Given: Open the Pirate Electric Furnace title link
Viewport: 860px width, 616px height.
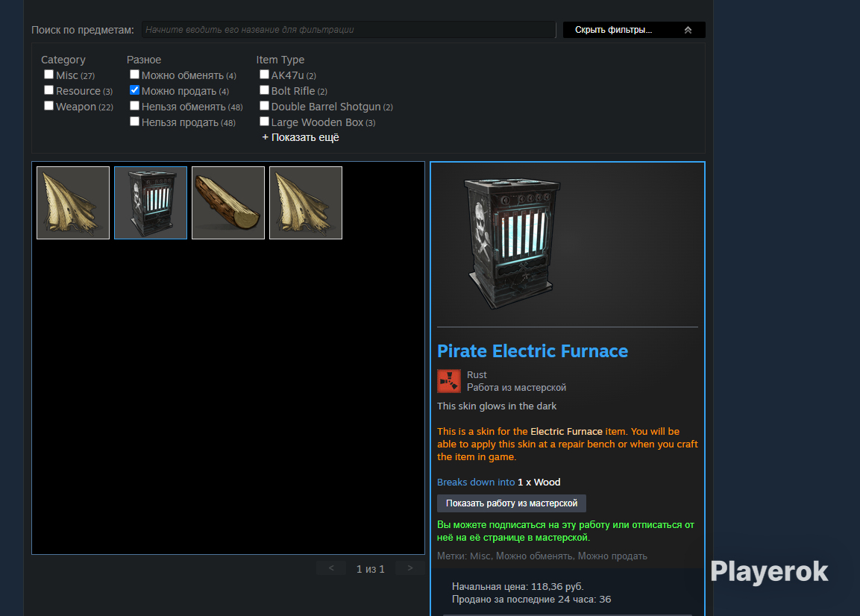Looking at the screenshot, I should (533, 351).
